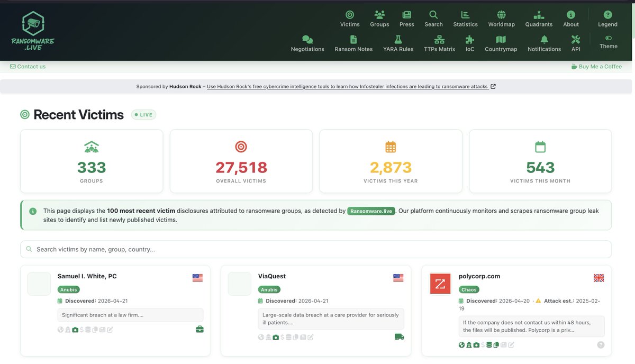Click the info icon in green banner

(x=33, y=211)
